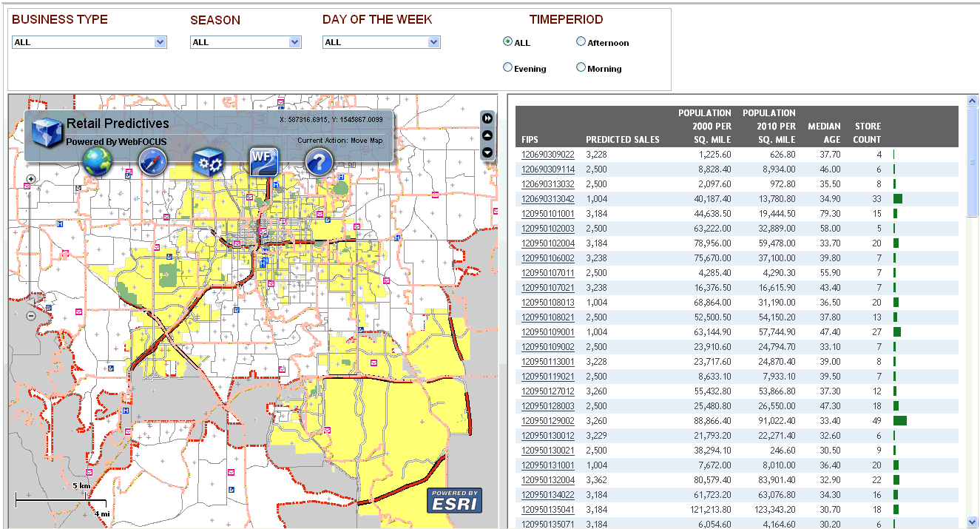Click the store count value 49
Screen dimensions: 980x529
click(x=877, y=421)
